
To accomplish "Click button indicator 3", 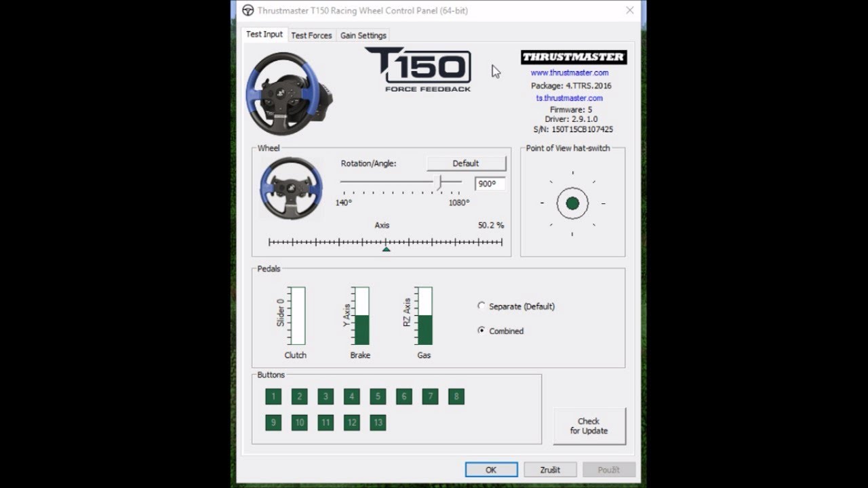I will [x=325, y=396].
